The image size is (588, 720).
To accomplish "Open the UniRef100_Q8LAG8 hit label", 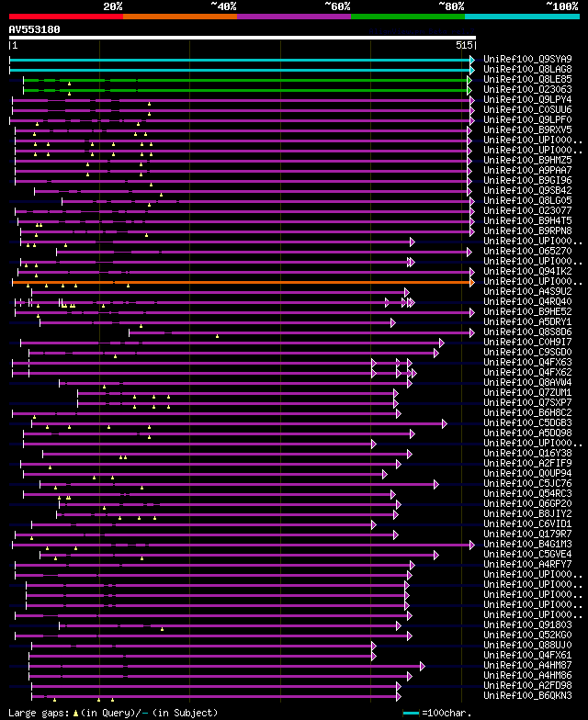I will (x=527, y=70).
